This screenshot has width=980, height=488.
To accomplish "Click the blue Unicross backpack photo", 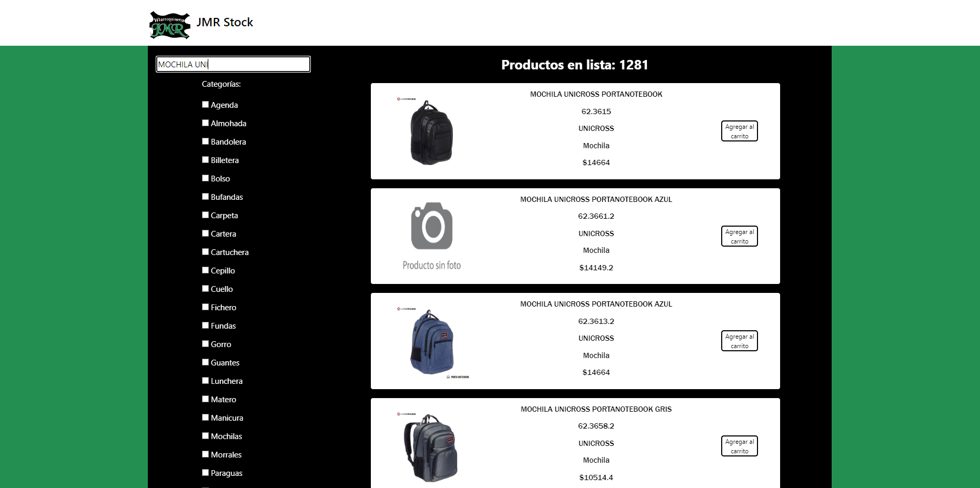I will 432,342.
